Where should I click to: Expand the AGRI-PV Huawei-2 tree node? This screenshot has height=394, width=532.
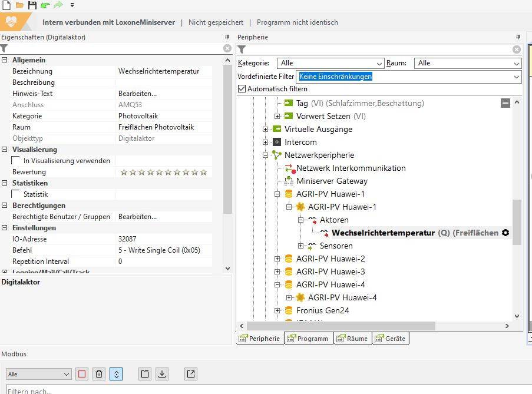click(277, 259)
